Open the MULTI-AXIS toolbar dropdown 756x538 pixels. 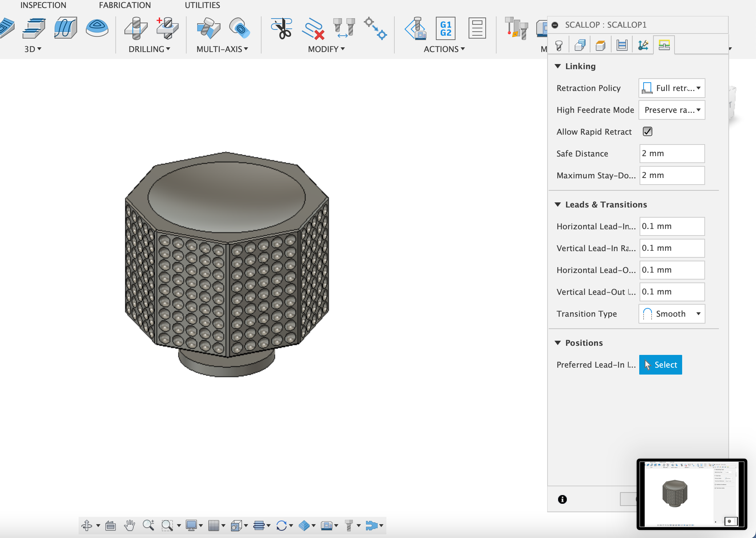pos(222,49)
